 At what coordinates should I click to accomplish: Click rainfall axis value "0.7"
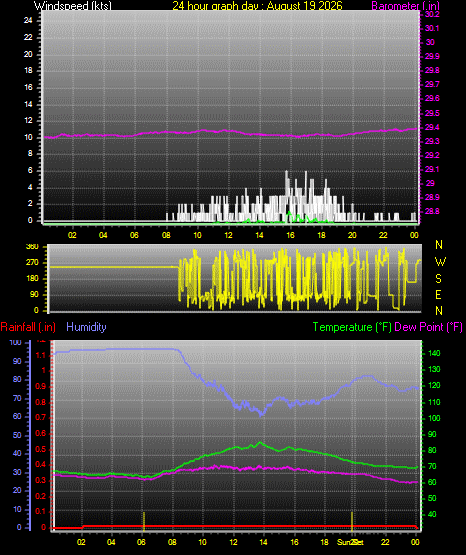[41, 417]
